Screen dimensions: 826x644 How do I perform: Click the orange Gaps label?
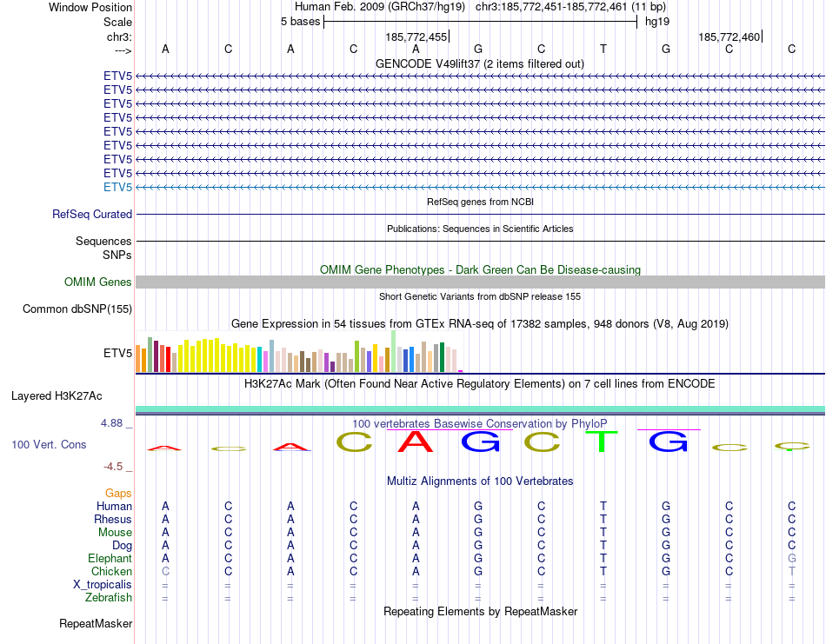tap(118, 494)
